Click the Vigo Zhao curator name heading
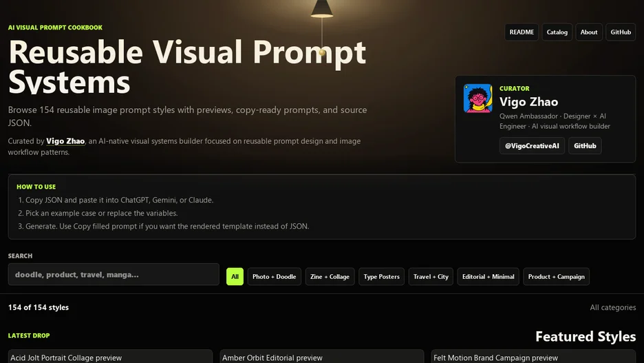This screenshot has height=363, width=644. pyautogui.click(x=528, y=102)
